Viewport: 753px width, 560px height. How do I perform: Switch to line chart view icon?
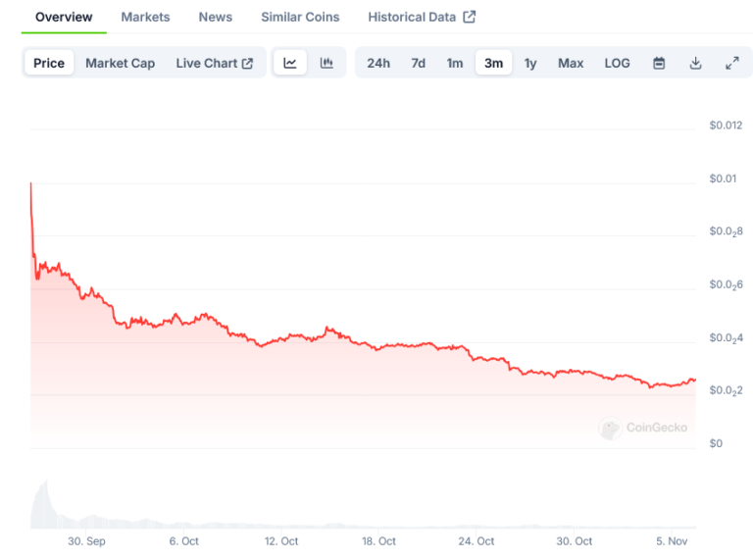pos(290,63)
